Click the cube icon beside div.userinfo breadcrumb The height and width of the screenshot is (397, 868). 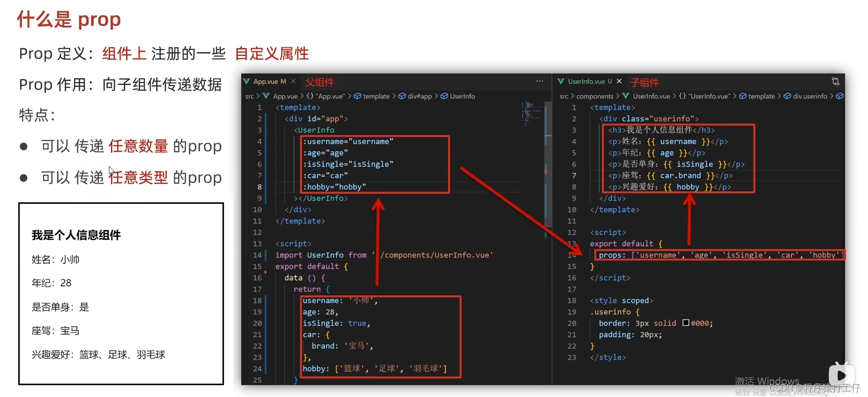[787, 96]
